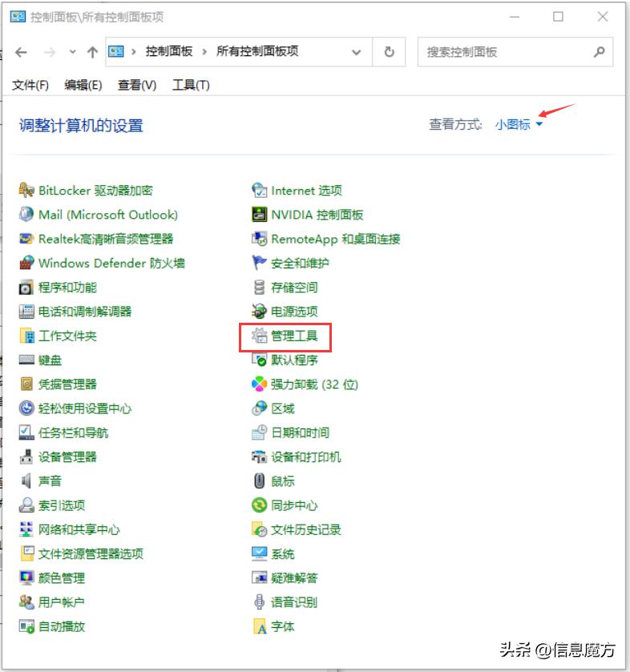Open the 编辑(E) menu
The height and width of the screenshot is (672, 630).
83,85
